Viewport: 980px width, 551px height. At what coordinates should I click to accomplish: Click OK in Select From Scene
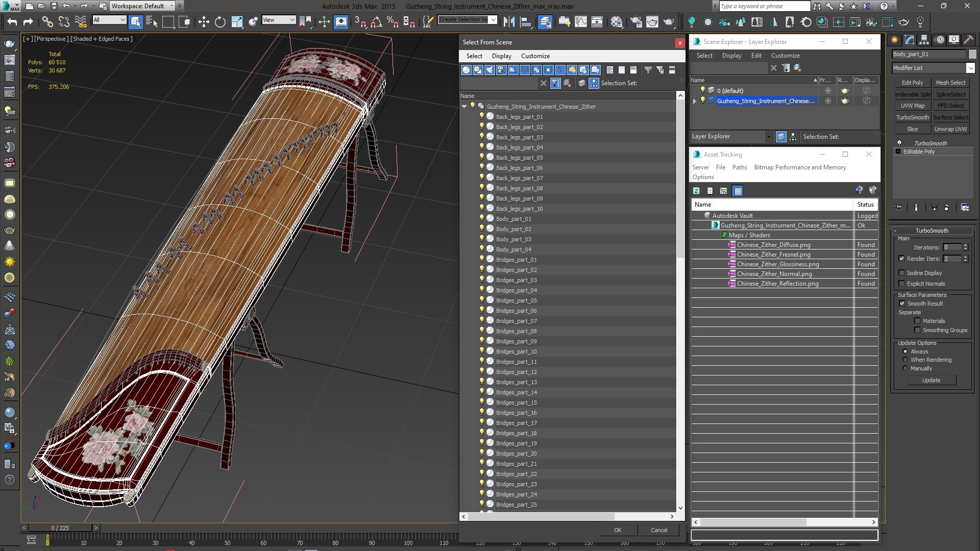click(x=618, y=530)
